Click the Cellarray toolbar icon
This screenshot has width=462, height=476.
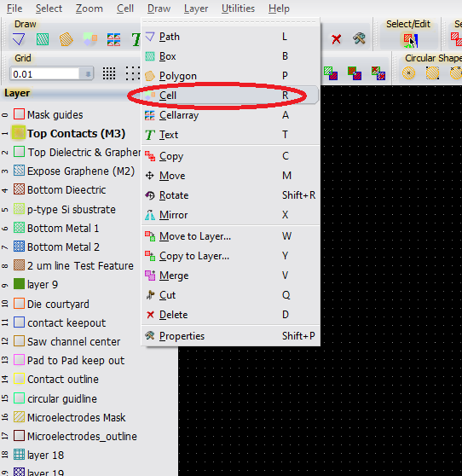[x=113, y=39]
